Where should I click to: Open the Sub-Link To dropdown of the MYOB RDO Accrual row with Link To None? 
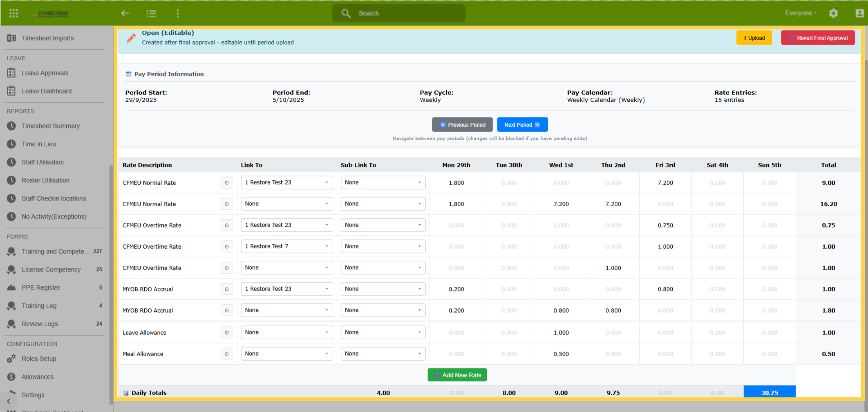[x=383, y=310]
